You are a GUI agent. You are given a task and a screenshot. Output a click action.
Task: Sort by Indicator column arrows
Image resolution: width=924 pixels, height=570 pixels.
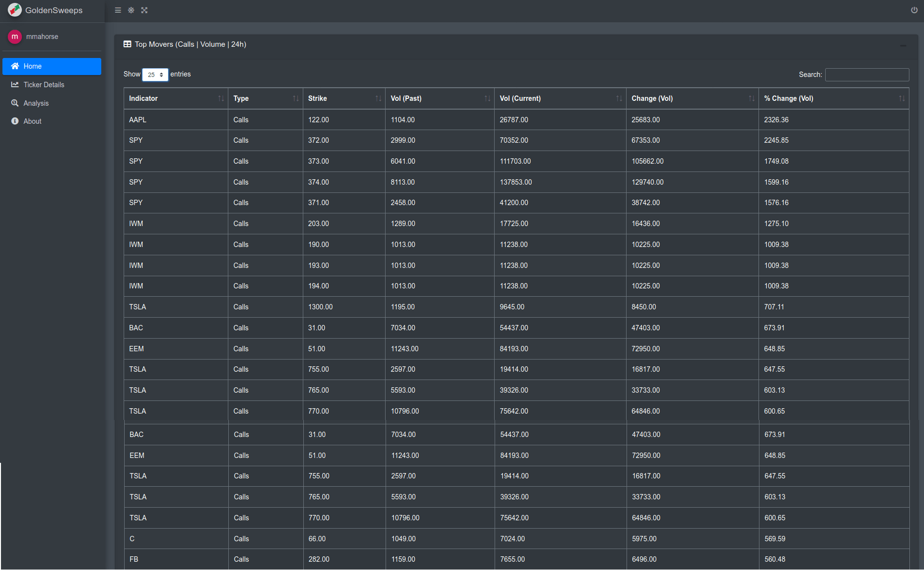point(221,98)
